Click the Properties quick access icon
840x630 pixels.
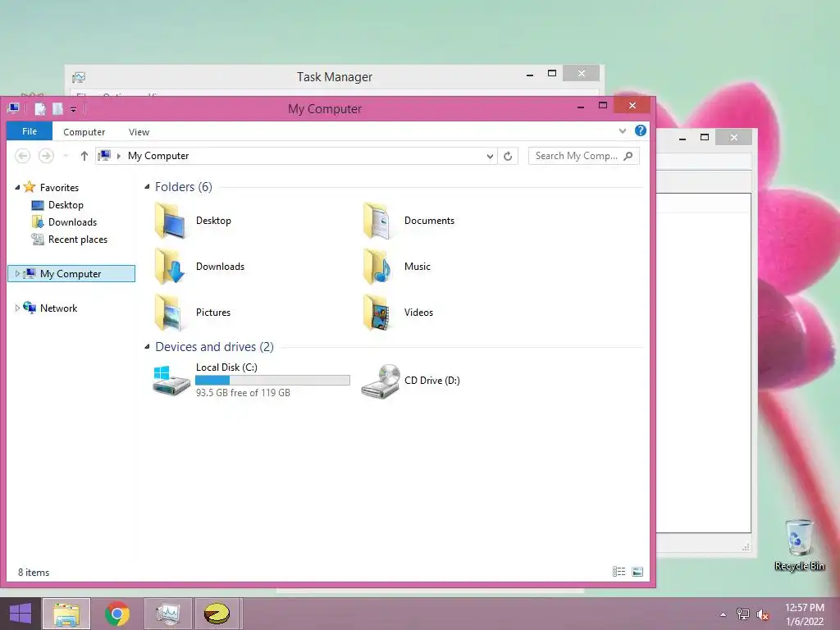pyautogui.click(x=40, y=109)
